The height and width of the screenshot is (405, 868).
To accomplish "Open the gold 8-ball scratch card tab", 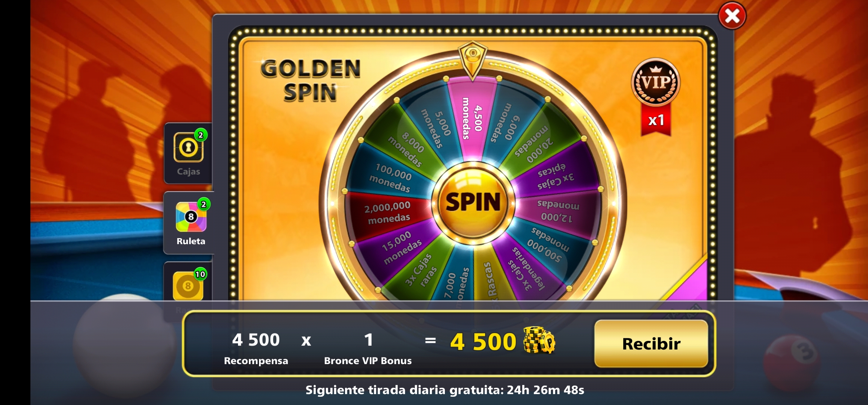I will pyautogui.click(x=188, y=285).
